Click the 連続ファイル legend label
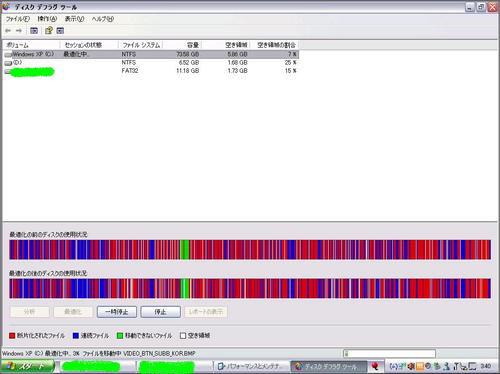This screenshot has height=374, width=500. click(x=95, y=336)
